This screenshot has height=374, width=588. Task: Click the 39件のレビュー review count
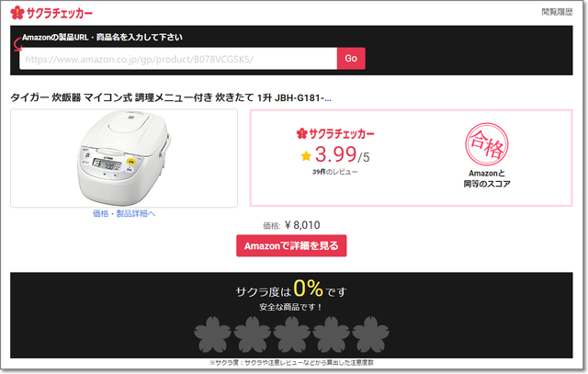coord(335,172)
